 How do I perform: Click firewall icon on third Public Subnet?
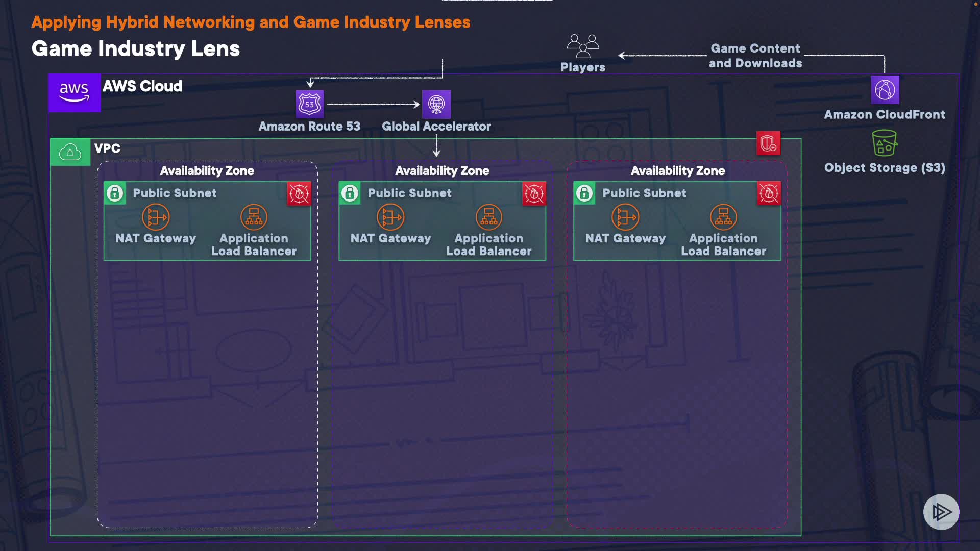pos(769,193)
